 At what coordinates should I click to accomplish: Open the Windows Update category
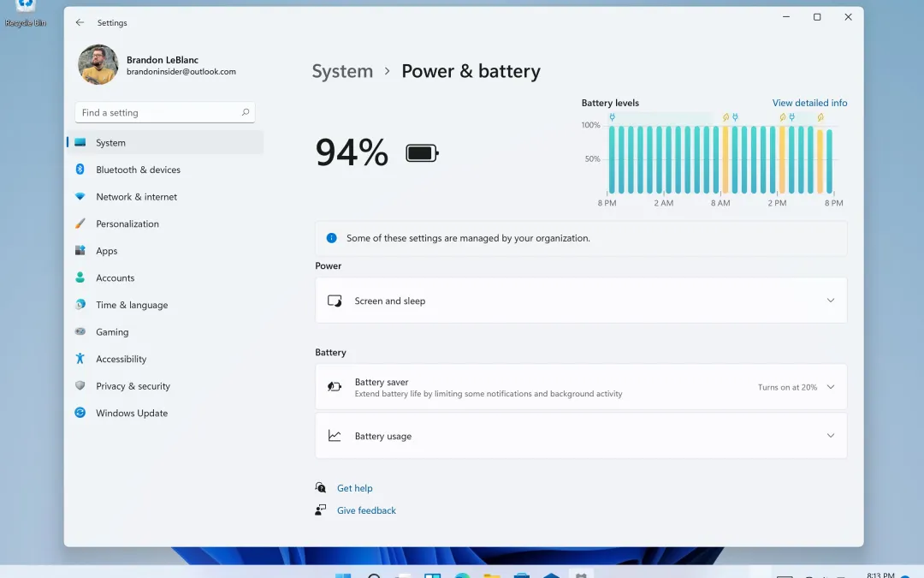pyautogui.click(x=165, y=413)
